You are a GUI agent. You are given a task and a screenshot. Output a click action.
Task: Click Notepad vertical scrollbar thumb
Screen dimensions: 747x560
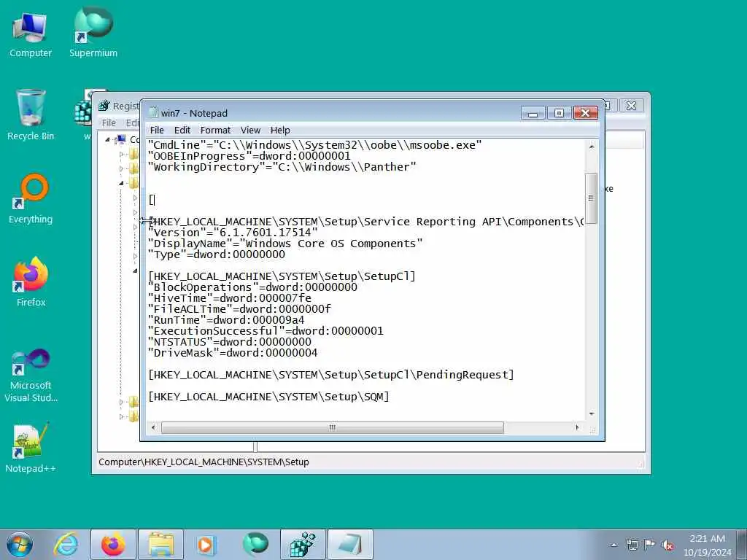[591, 198]
